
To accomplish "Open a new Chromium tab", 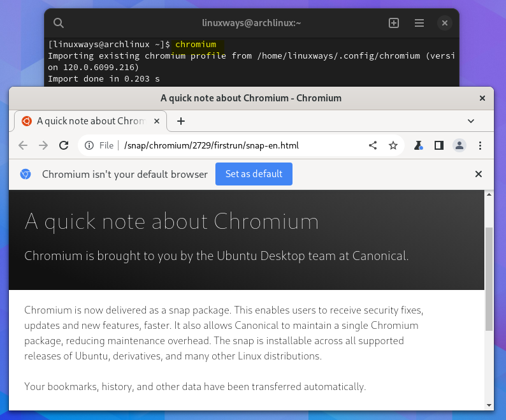I will pyautogui.click(x=181, y=121).
